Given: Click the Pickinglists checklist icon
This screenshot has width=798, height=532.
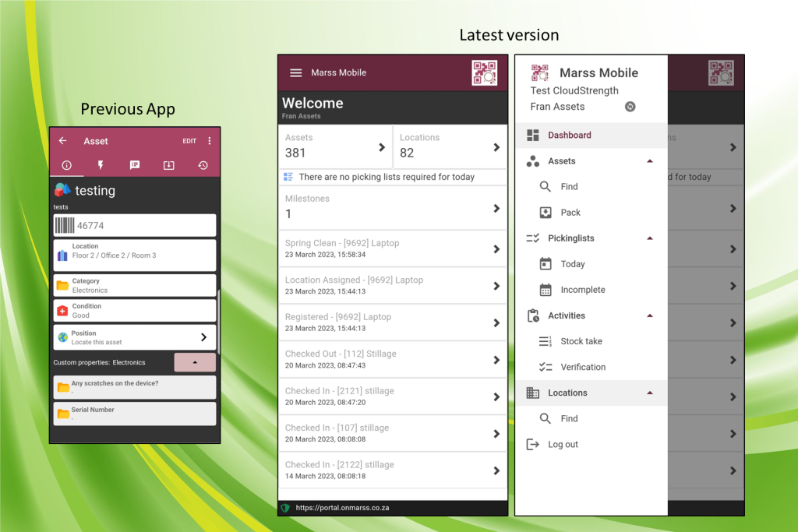Looking at the screenshot, I should [x=533, y=238].
